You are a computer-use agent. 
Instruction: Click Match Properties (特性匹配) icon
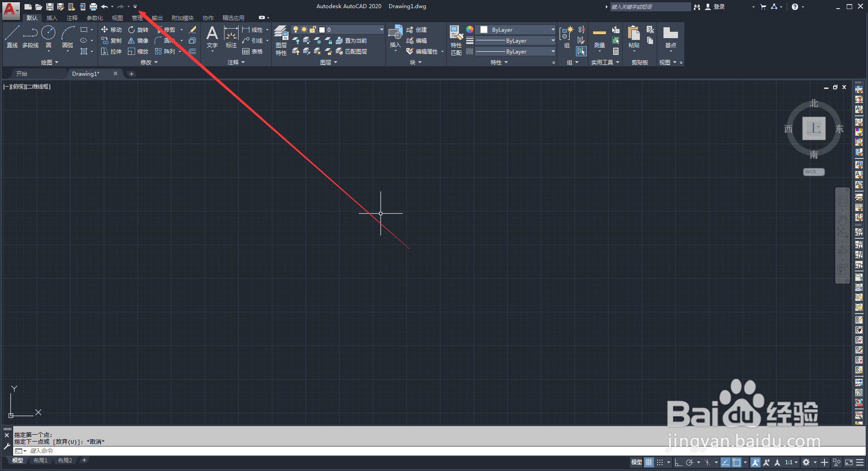point(456,41)
